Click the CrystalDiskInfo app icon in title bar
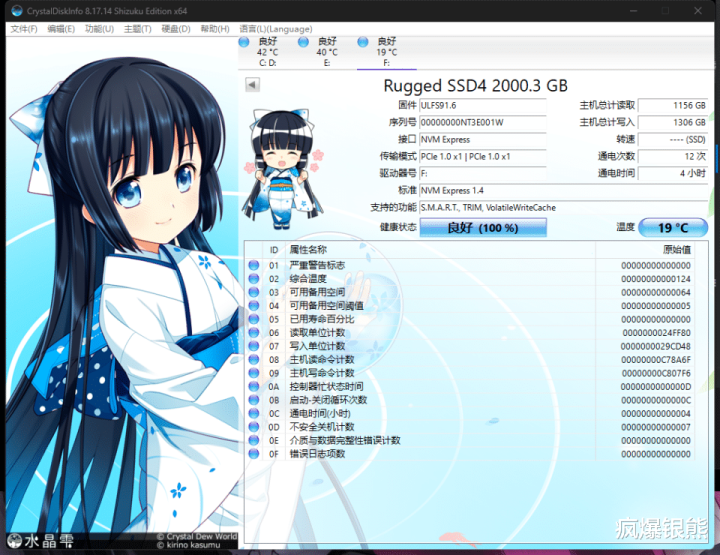720x555 pixels. pos(16,12)
